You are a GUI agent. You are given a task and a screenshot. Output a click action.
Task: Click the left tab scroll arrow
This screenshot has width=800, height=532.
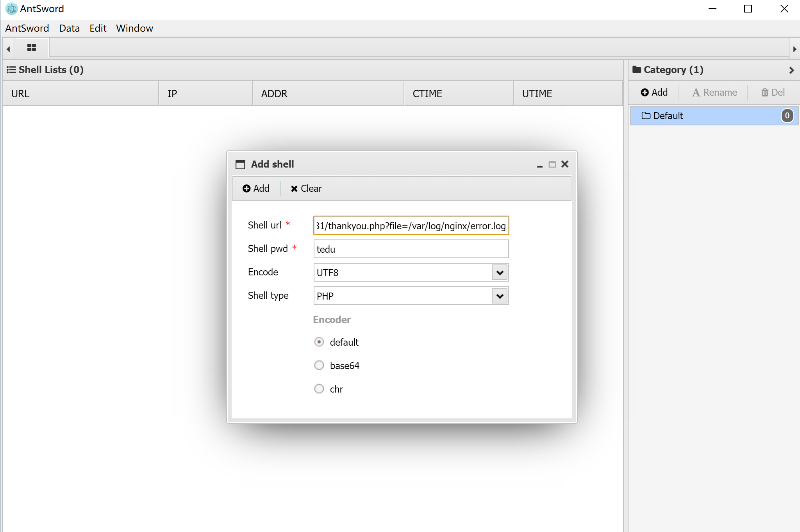click(8, 49)
